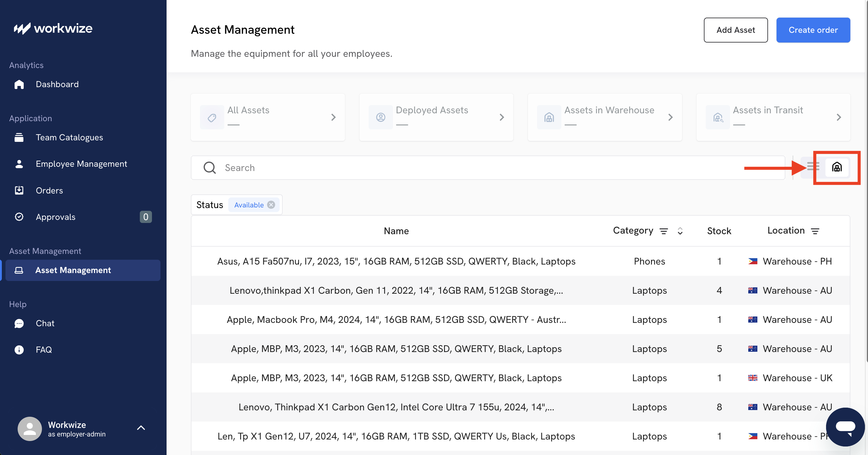Open Team Catalogues icon
868x455 pixels.
pos(19,137)
